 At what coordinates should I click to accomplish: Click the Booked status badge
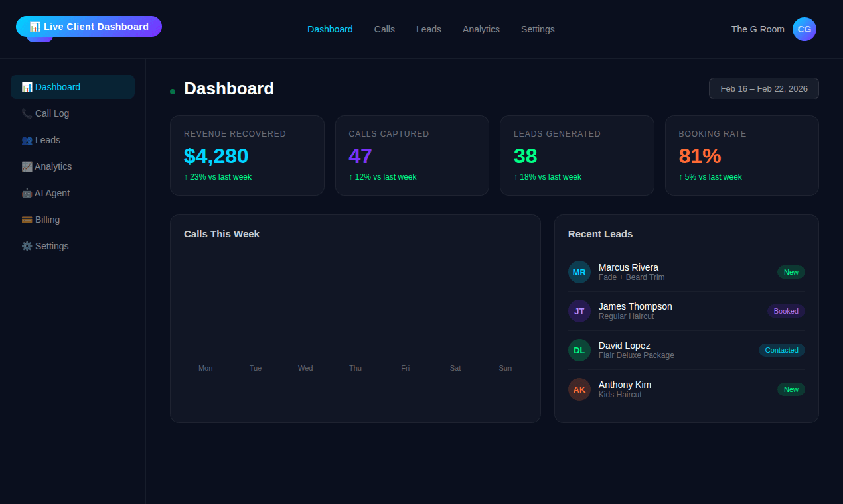(786, 311)
